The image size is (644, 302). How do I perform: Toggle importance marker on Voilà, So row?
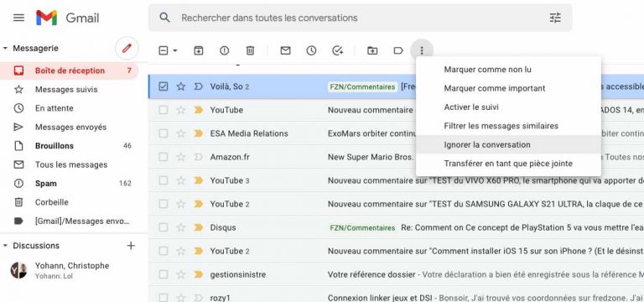point(199,86)
